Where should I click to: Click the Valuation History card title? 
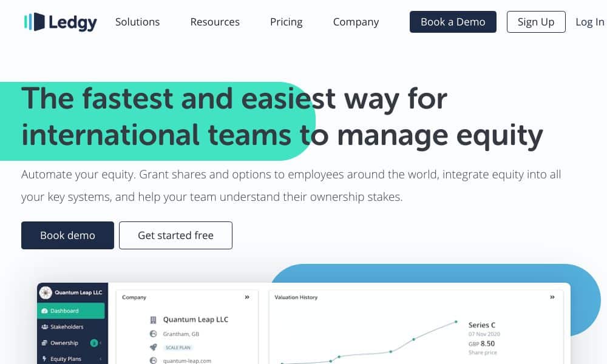point(296,297)
